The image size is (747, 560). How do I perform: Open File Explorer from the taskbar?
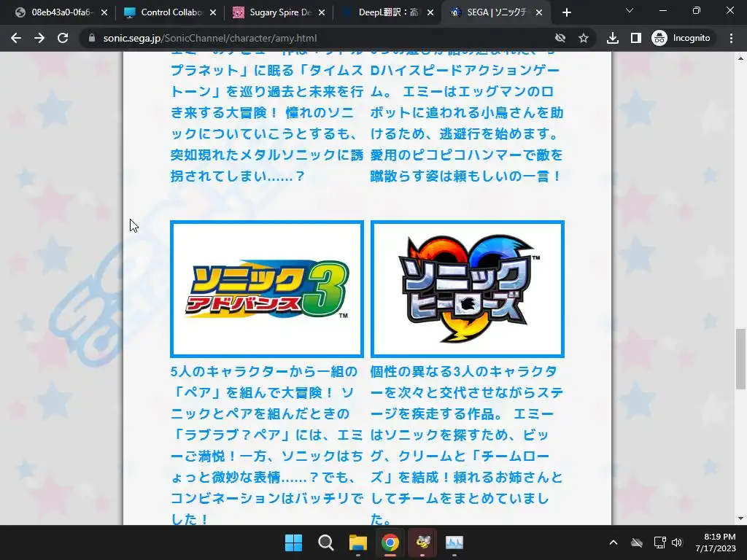pos(357,542)
